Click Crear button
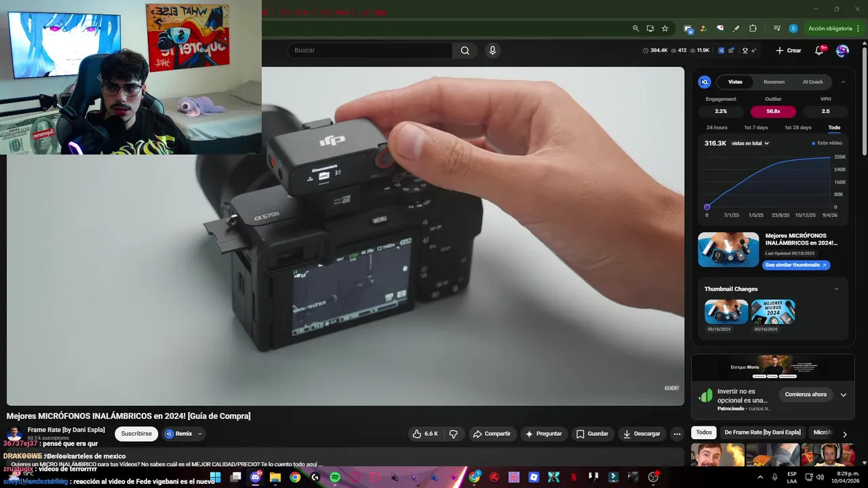This screenshot has width=868, height=488. click(x=789, y=50)
